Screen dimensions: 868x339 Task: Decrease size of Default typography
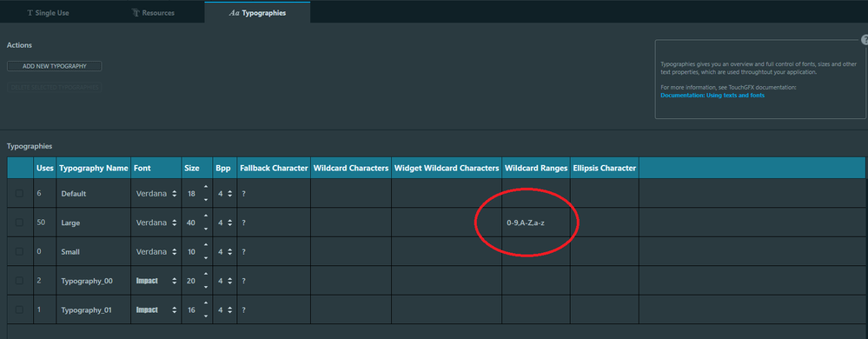click(206, 200)
